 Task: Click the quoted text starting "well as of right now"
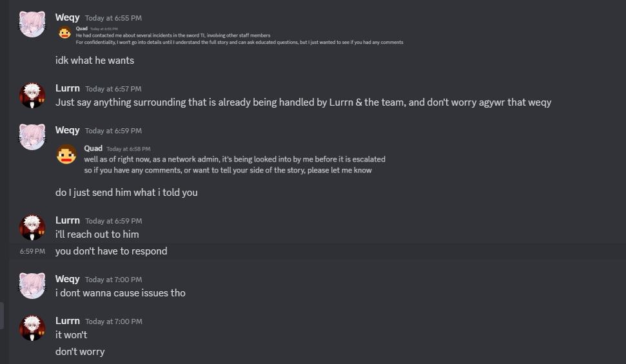point(235,159)
